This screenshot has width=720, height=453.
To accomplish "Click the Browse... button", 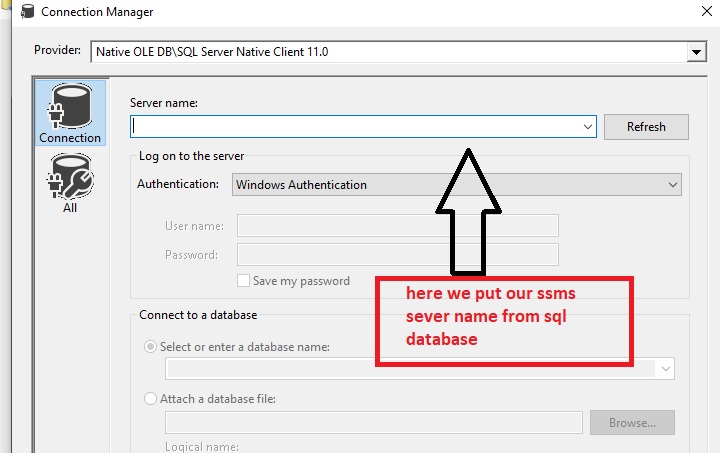I will 632,422.
